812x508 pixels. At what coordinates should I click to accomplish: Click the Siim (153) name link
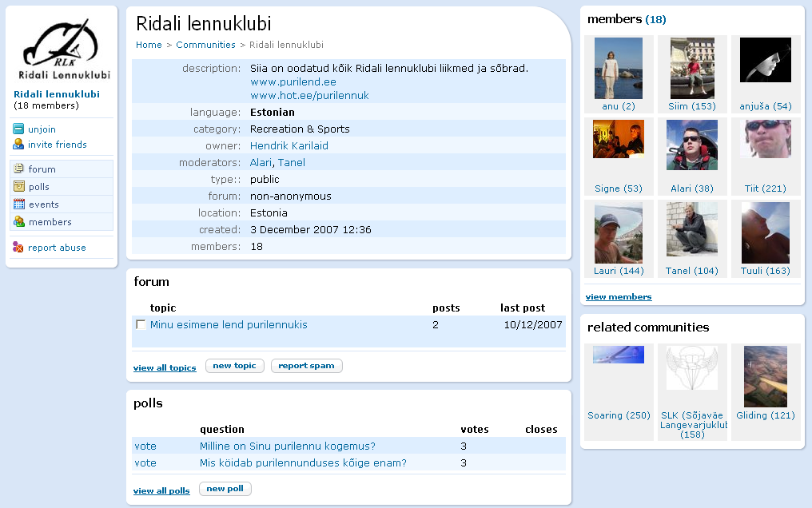[692, 106]
